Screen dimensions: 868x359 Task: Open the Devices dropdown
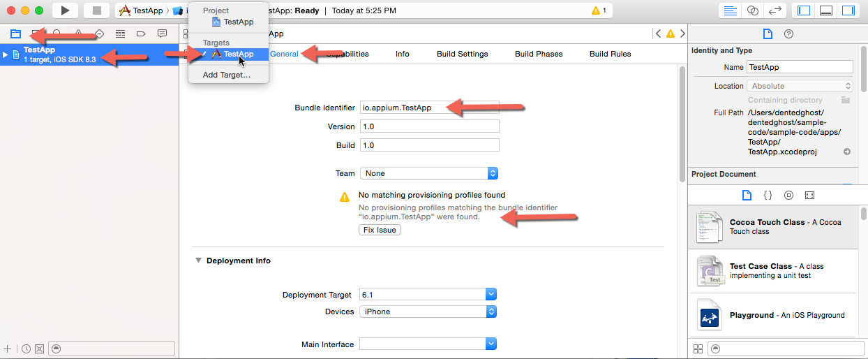pyautogui.click(x=427, y=312)
